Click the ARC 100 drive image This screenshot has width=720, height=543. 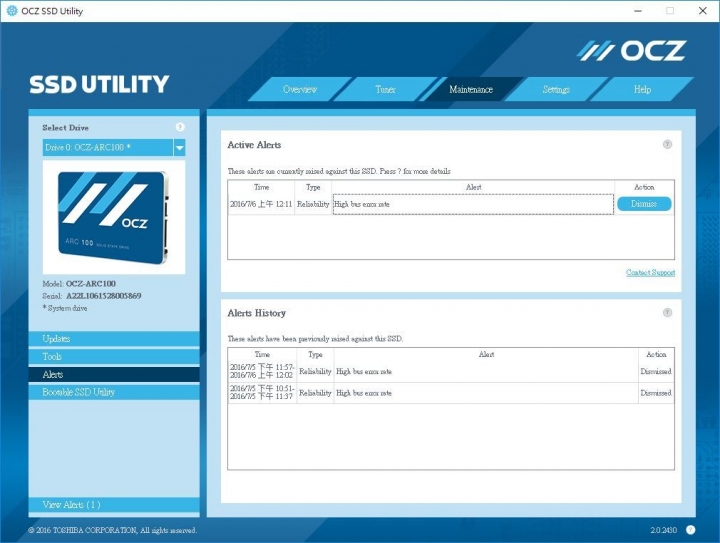click(114, 217)
